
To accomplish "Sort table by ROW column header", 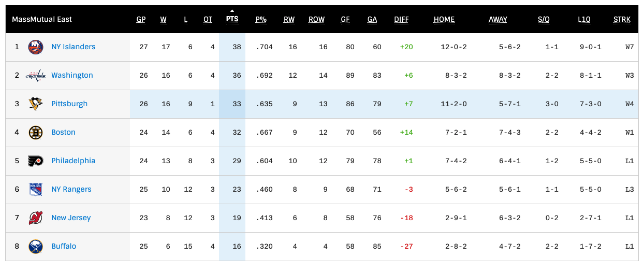I will [x=316, y=20].
